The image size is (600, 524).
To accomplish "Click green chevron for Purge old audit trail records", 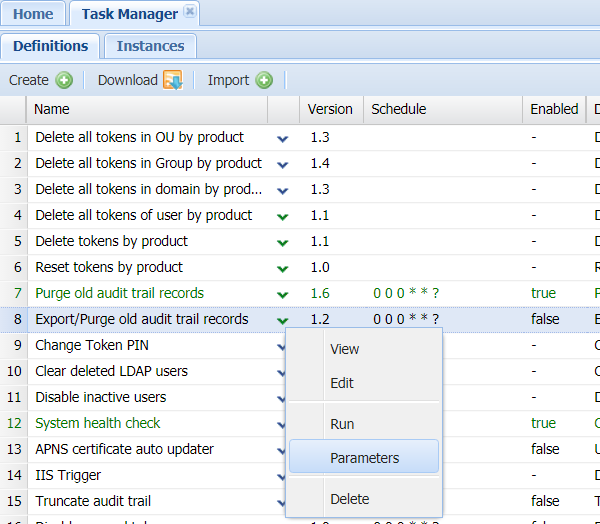I will coord(283,294).
